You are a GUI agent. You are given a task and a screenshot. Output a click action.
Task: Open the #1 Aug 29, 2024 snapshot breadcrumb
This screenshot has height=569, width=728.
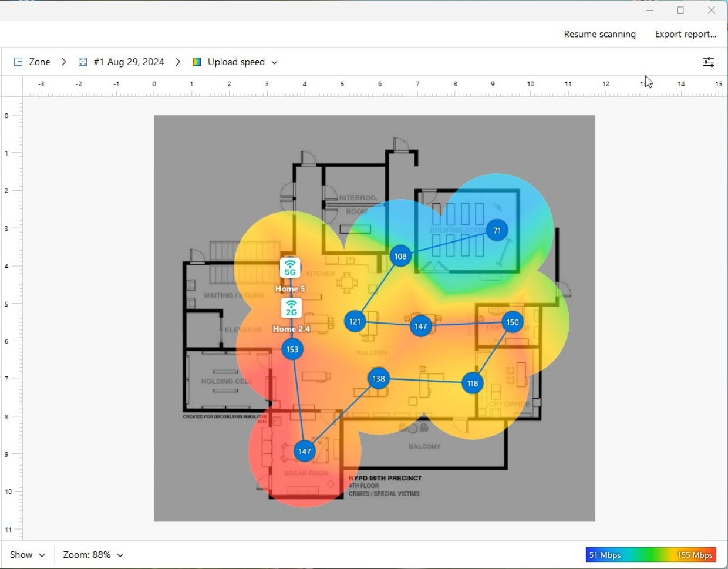click(x=129, y=62)
